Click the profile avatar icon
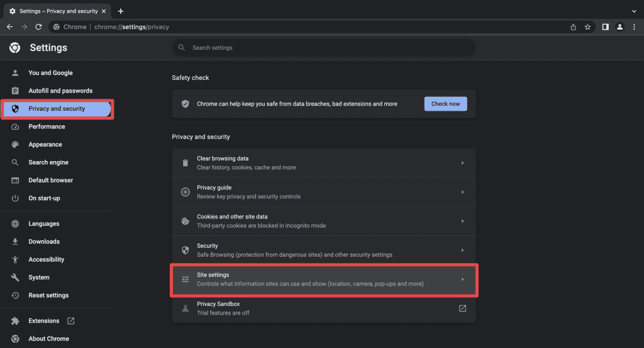644x348 pixels. (620, 27)
